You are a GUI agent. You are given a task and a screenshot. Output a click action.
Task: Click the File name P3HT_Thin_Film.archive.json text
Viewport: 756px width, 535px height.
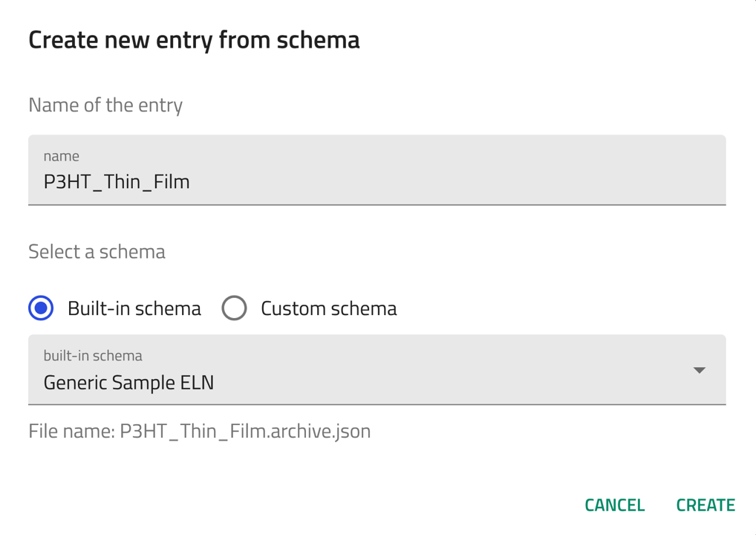pyautogui.click(x=199, y=431)
